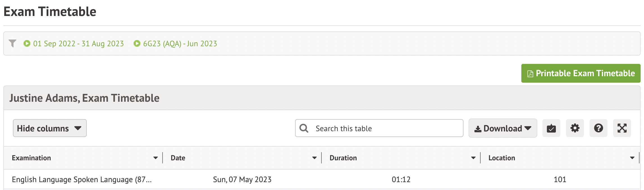Click the help question mark icon
Viewport: 644px width, 190px height.
(x=598, y=128)
